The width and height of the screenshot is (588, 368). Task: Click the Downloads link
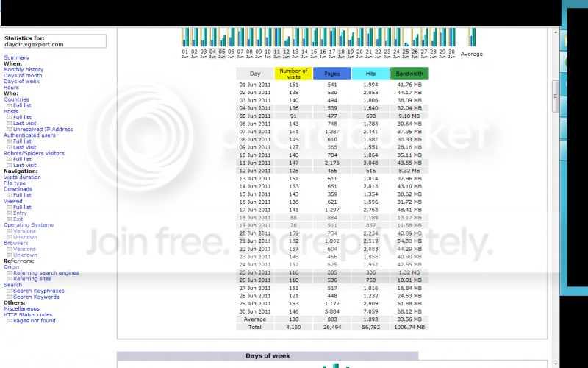coord(18,190)
